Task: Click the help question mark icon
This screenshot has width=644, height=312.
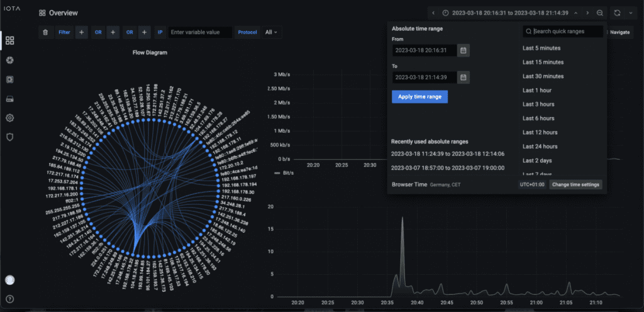Action: pyautogui.click(x=9, y=299)
